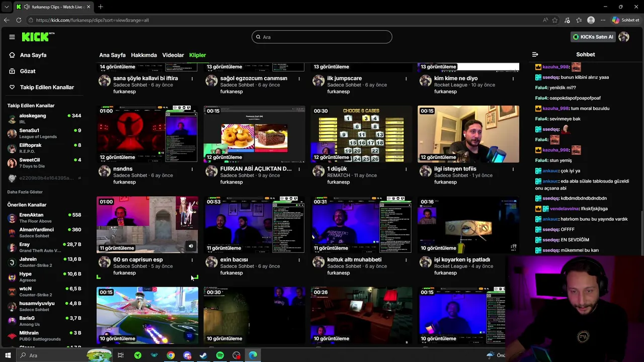644x362 pixels.
Task: Collapse the Sohbet chat panel arrow icon
Action: pos(535,54)
